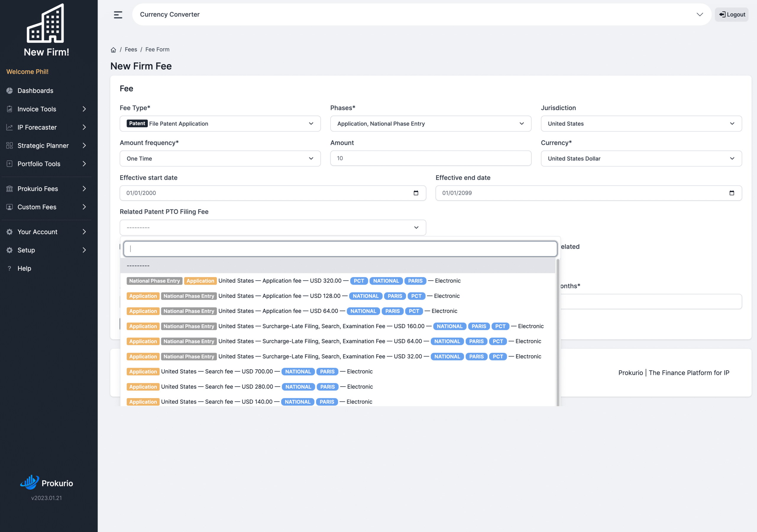Open calendar picker for Effective start date
The image size is (757, 532).
pos(416,193)
